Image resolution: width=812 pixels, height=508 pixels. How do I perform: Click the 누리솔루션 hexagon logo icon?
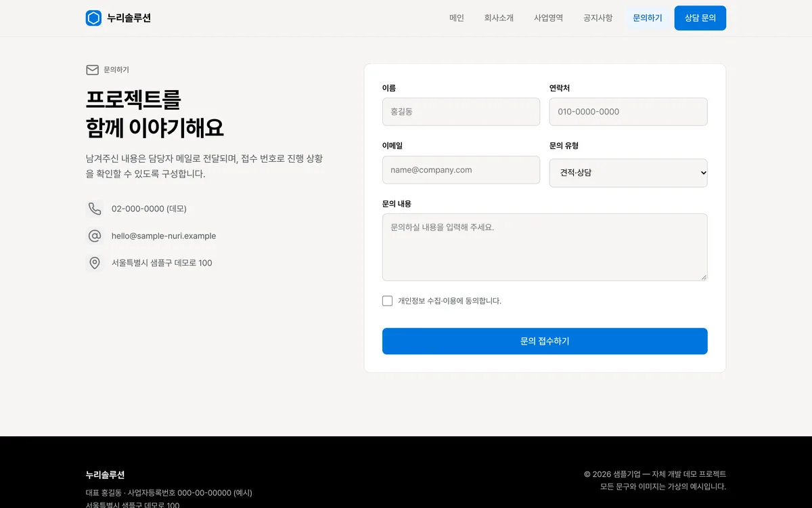click(x=93, y=18)
